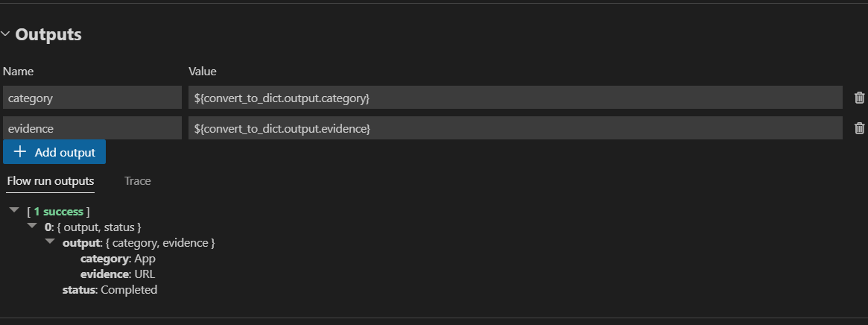The image size is (868, 325).
Task: Select the 'category: App' result line
Action: click(x=118, y=259)
